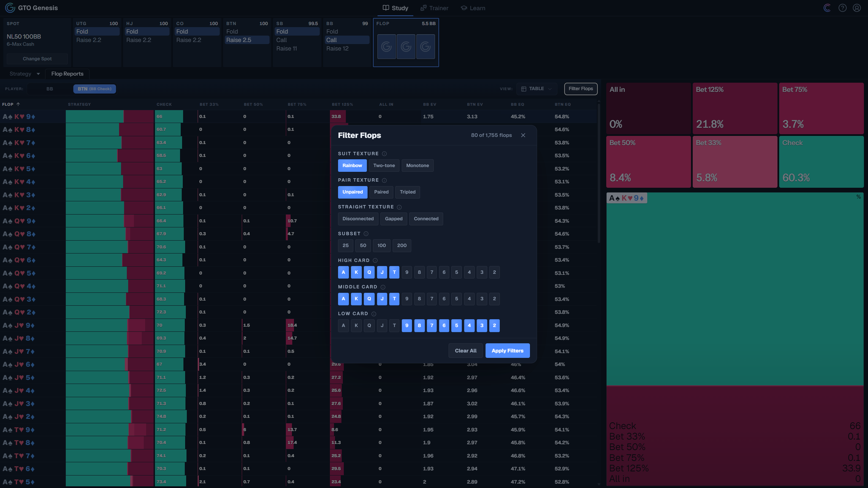868x488 pixels.
Task: Click the Straight Texture info icon
Action: pyautogui.click(x=399, y=207)
